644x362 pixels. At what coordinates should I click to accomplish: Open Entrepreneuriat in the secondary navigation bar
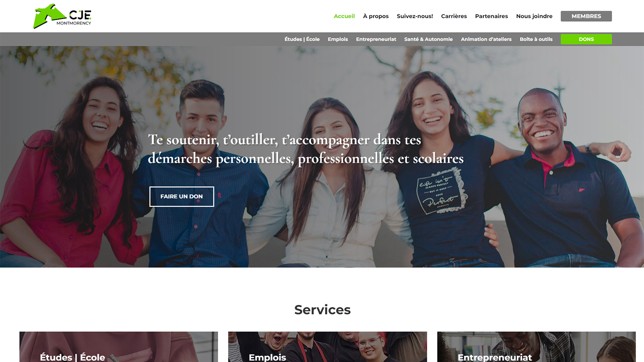[376, 39]
